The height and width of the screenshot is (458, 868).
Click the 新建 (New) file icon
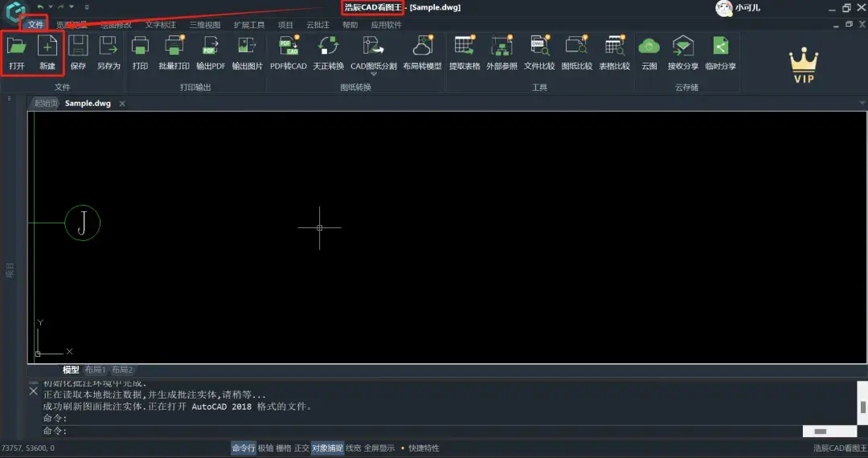click(x=47, y=46)
